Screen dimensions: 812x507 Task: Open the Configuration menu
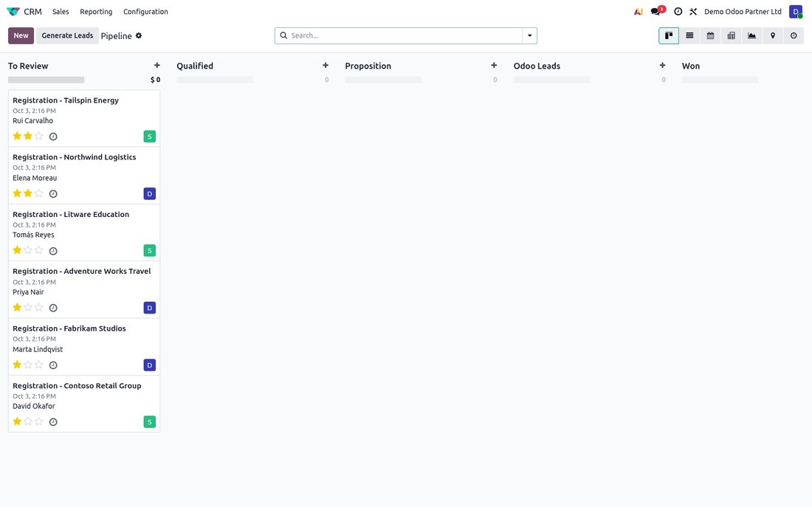pyautogui.click(x=145, y=11)
